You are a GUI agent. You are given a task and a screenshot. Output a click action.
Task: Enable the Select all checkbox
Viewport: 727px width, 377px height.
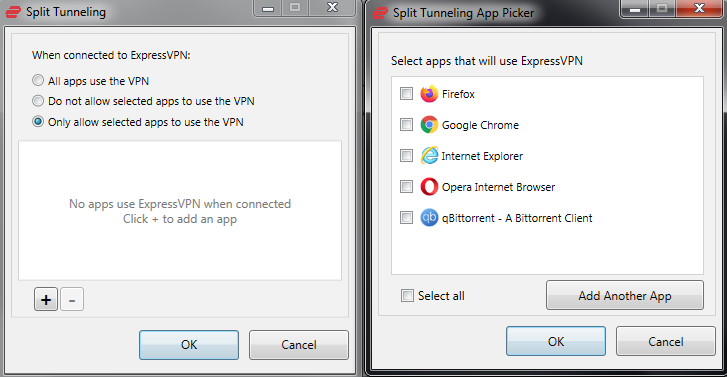(407, 295)
